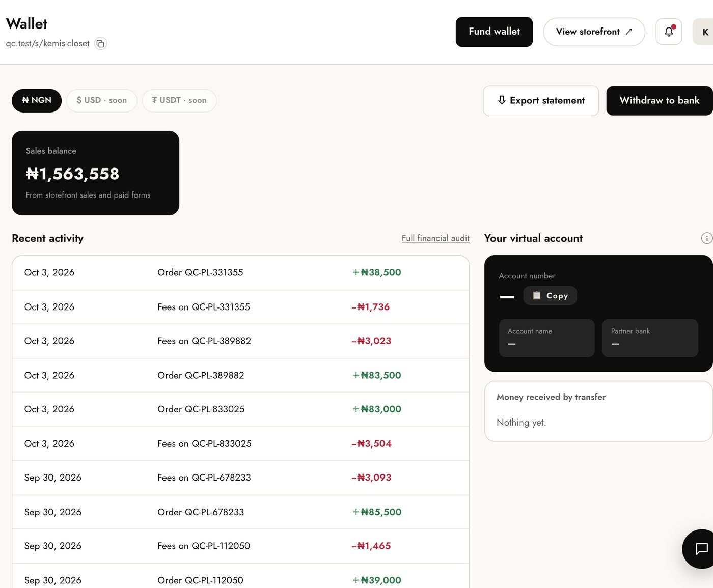The image size is (713, 588).
Task: Click the Recent activity heading
Action: pos(47,238)
